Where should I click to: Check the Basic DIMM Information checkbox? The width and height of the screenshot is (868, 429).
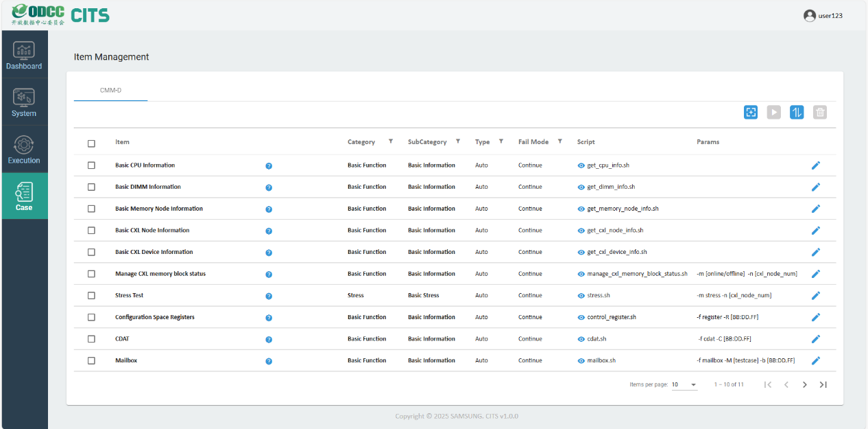tap(91, 187)
